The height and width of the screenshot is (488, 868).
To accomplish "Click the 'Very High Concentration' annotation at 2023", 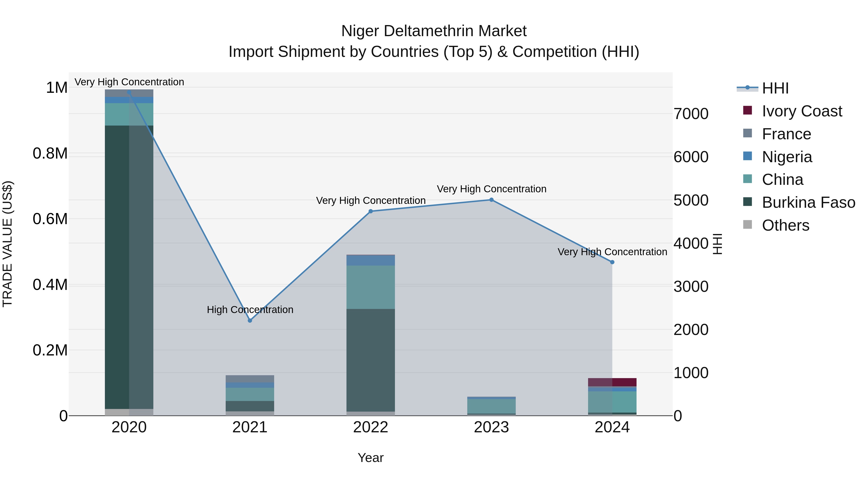I will 492,189.
